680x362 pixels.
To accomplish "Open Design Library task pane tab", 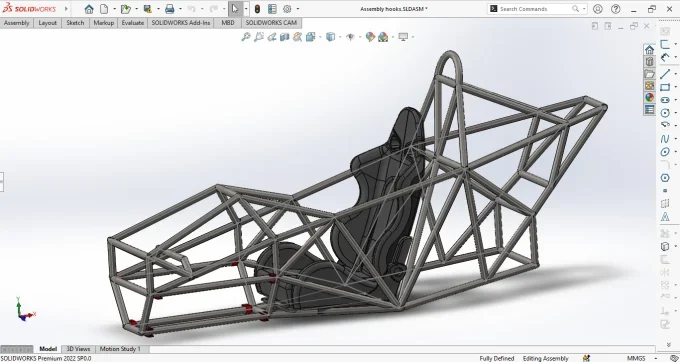I will (649, 62).
